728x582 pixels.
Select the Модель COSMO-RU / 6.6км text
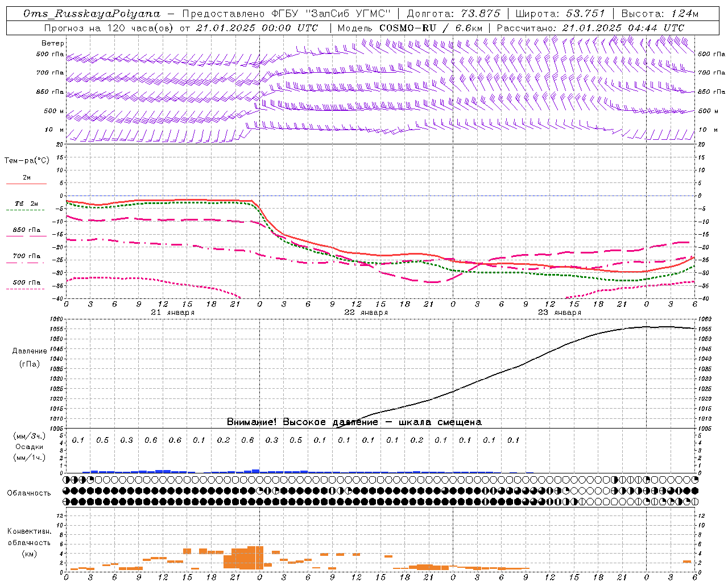410,28
